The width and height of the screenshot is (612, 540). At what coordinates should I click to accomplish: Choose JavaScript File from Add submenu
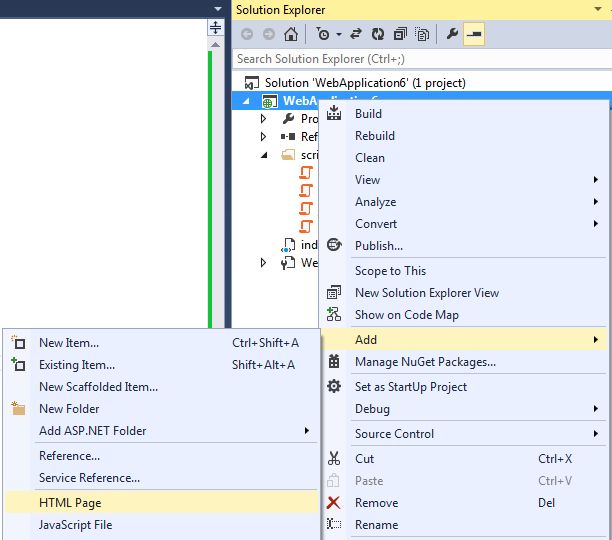(162, 525)
